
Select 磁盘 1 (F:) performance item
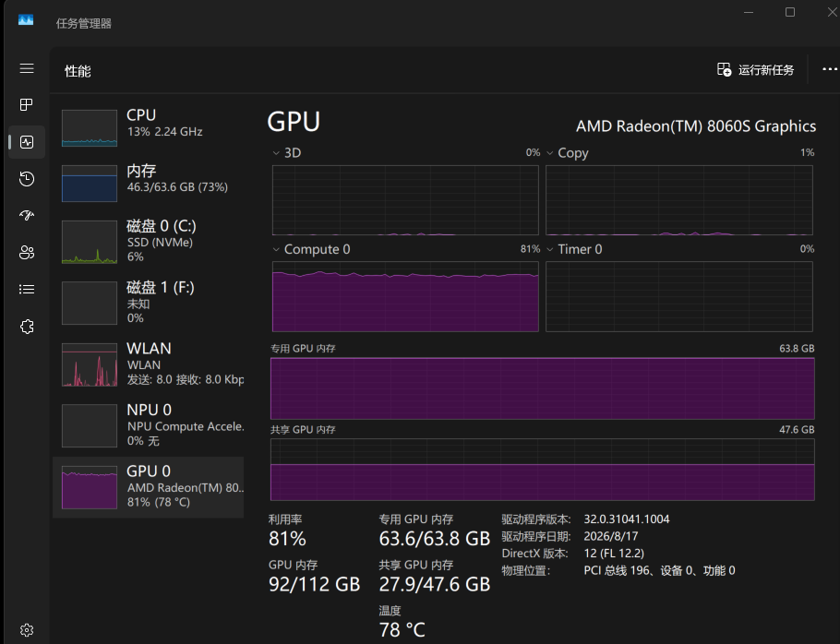pos(149,303)
